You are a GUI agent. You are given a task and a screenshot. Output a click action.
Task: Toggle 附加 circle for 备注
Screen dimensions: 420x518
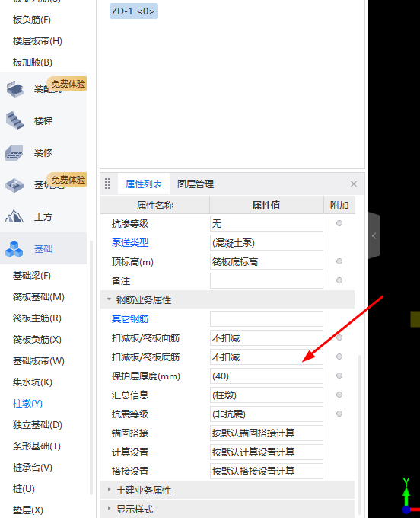339,280
